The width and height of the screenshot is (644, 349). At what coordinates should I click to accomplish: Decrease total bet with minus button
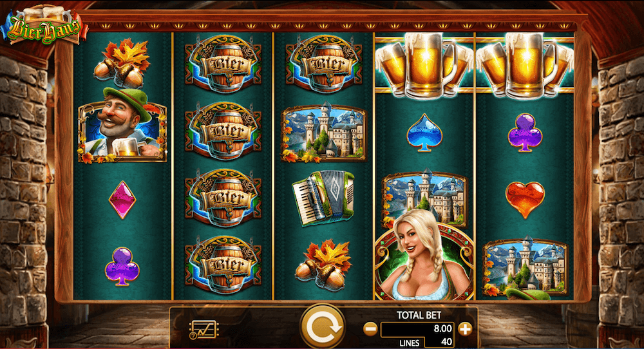pos(370,329)
